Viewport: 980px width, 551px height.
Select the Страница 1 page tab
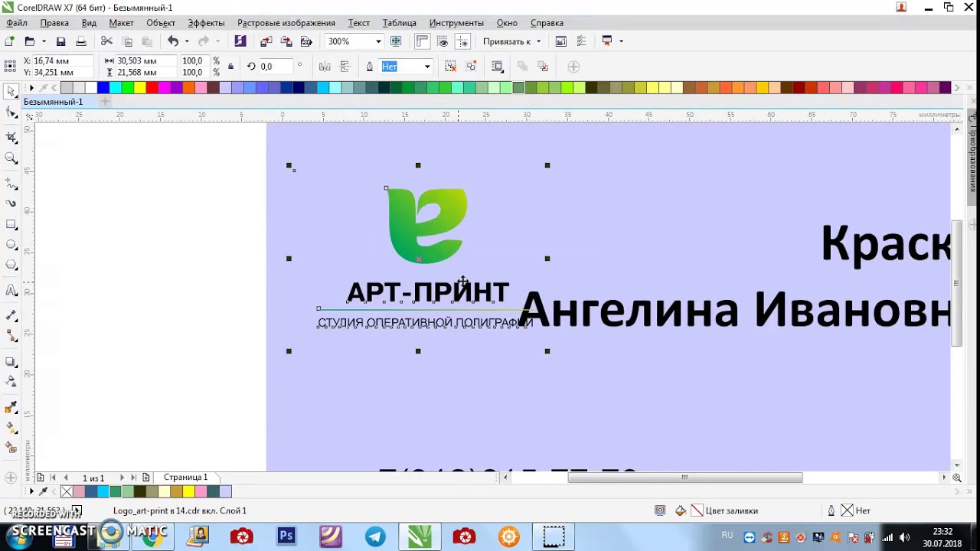coord(185,478)
